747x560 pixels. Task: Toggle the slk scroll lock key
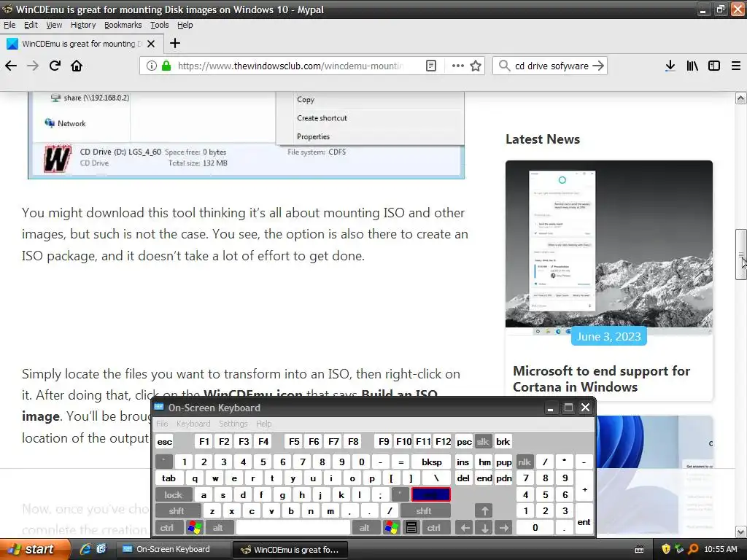tap(483, 441)
